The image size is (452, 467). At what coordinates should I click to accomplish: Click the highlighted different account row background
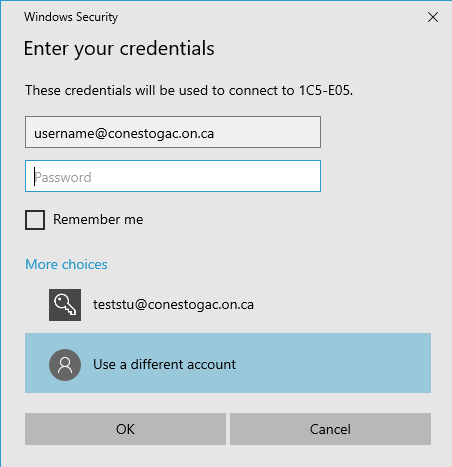point(333,363)
